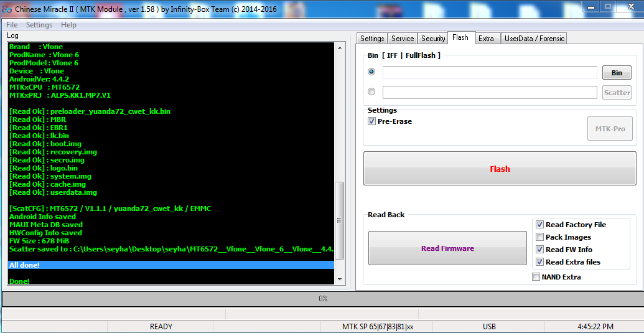Image resolution: width=644 pixels, height=333 pixels.
Task: Toggle Read Factory File checkbox
Action: point(539,225)
